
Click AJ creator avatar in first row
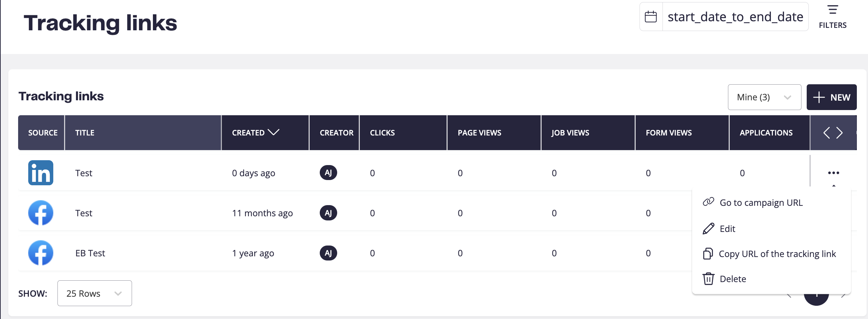click(x=328, y=173)
